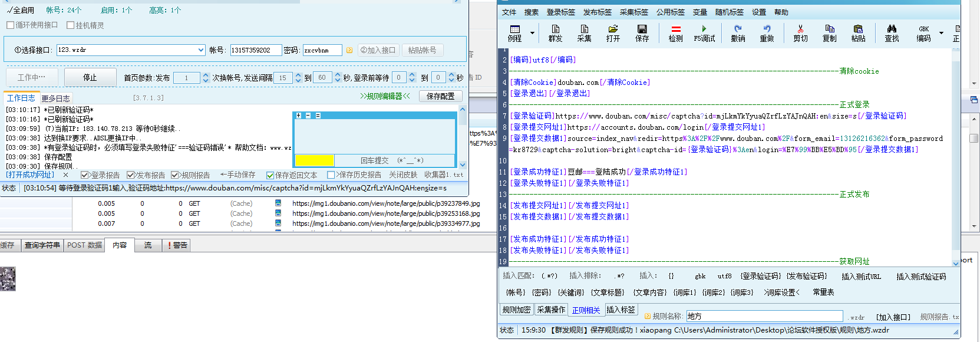Click the yellow captcha input box
Viewport: 980px width, 342px height.
click(314, 160)
